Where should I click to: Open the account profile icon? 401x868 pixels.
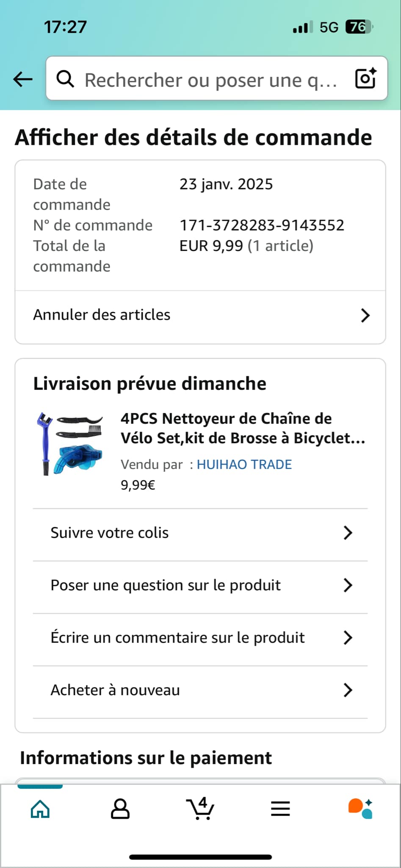point(120,809)
